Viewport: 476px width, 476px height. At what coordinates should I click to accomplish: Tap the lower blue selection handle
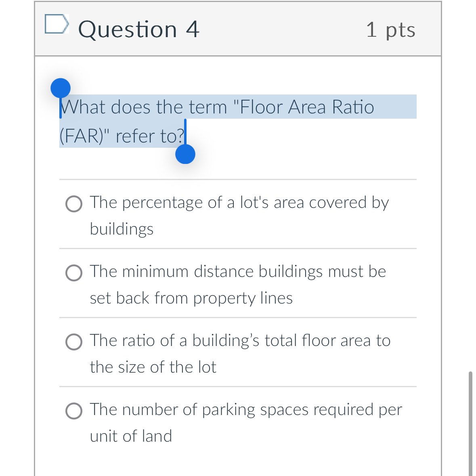coord(185,154)
